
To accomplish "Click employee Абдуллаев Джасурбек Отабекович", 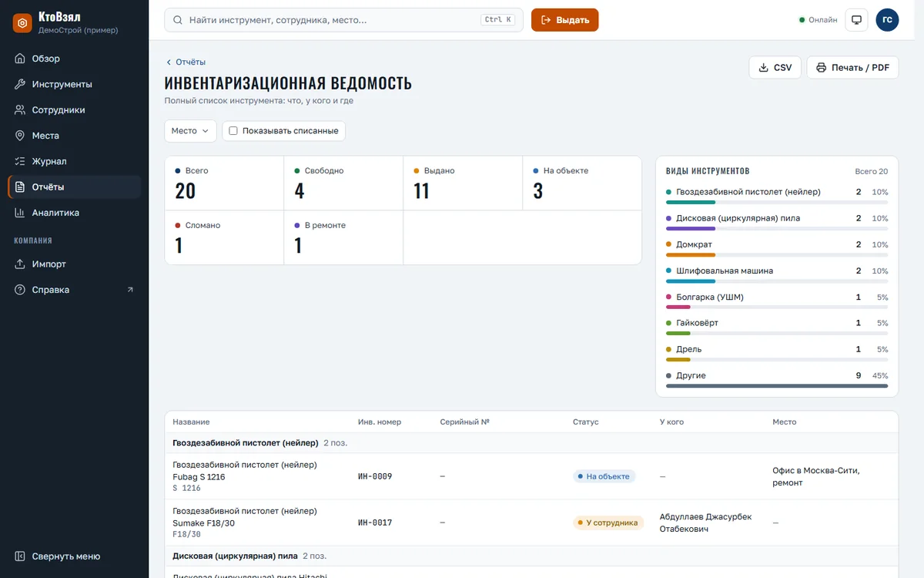I will tap(706, 523).
